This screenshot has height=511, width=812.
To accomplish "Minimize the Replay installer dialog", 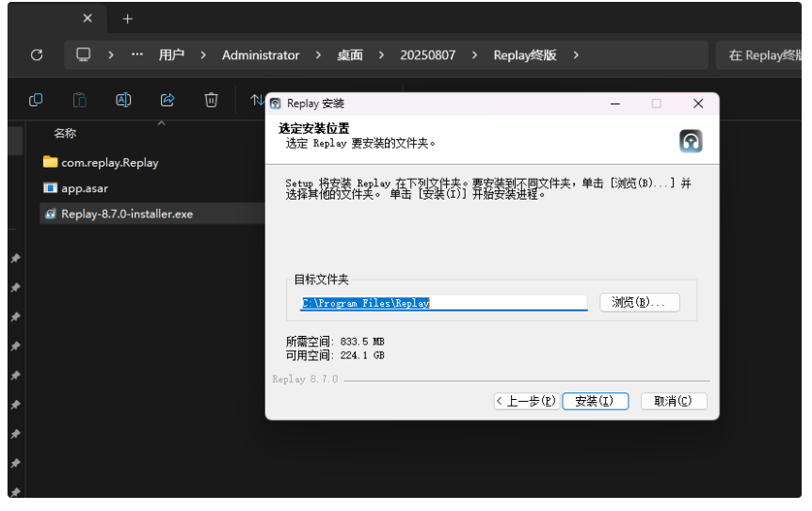I will point(615,104).
